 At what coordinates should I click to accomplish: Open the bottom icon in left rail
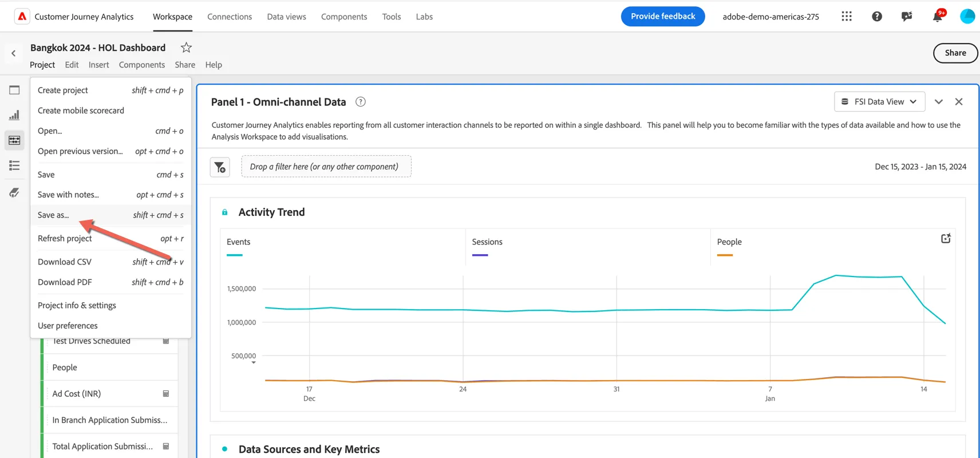14,192
